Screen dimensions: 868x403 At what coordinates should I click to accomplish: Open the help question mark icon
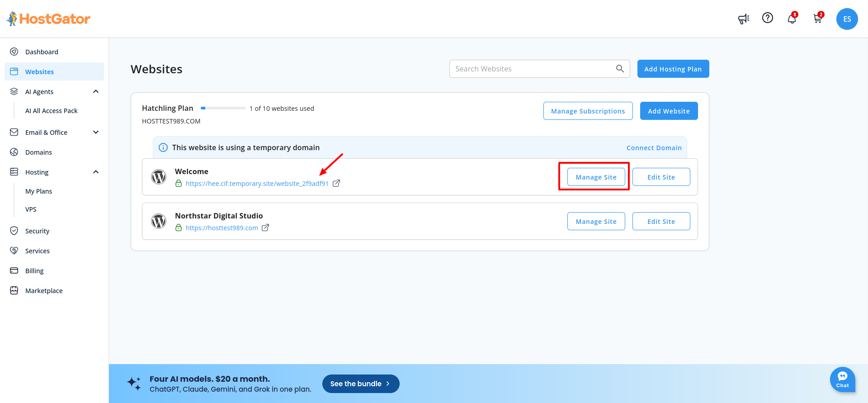(x=768, y=18)
